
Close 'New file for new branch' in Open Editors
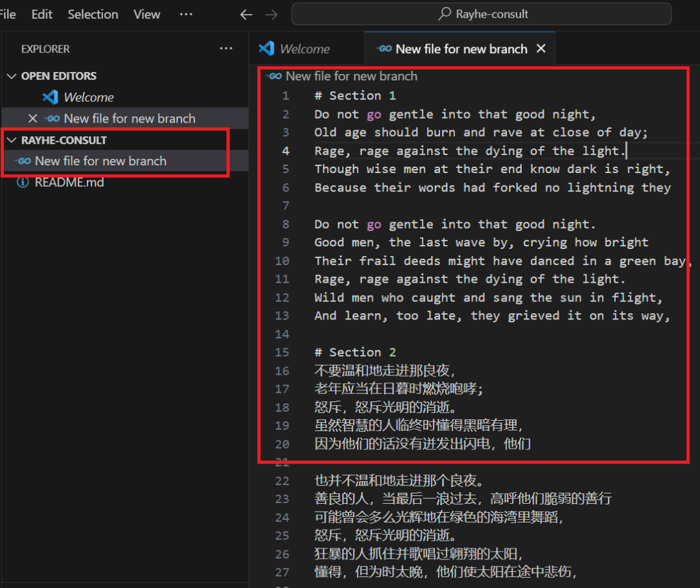pyautogui.click(x=32, y=119)
